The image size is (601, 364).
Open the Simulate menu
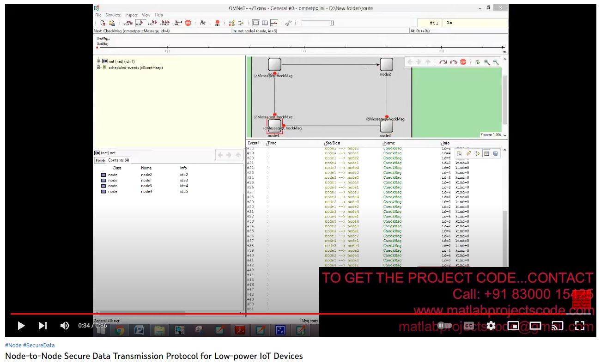click(x=113, y=15)
